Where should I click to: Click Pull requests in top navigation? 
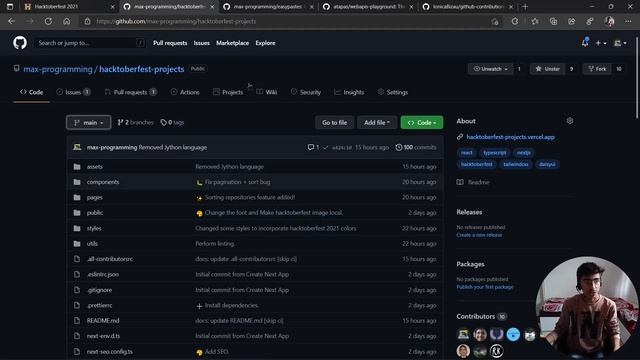[x=170, y=43]
